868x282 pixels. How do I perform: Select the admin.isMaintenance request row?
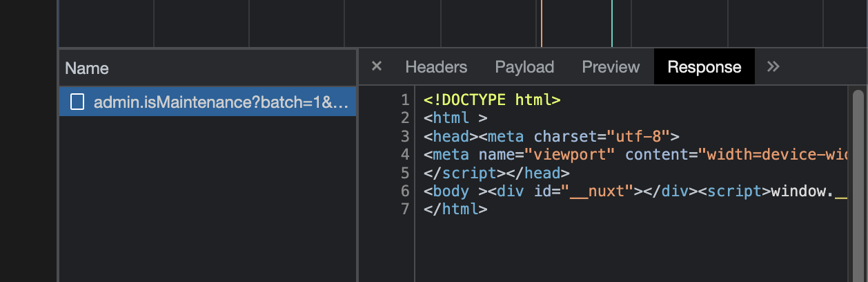208,102
